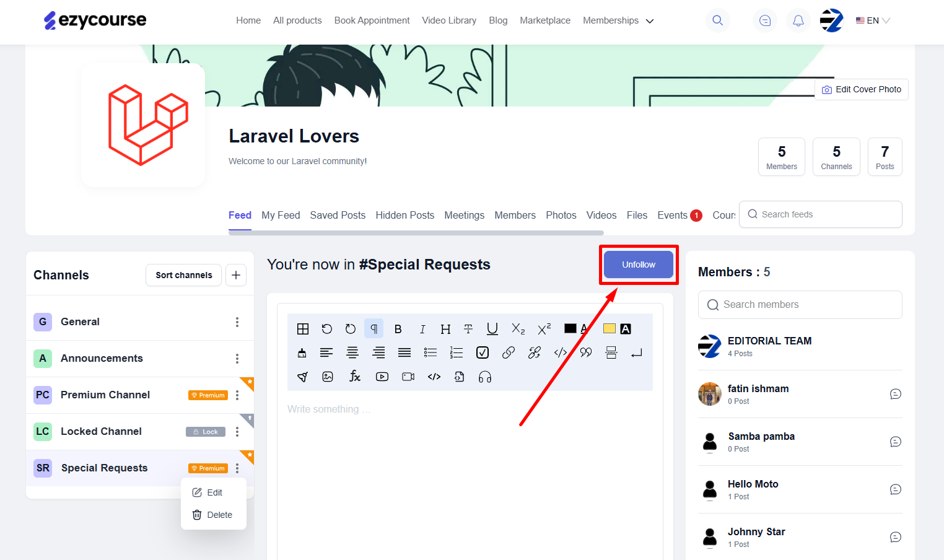This screenshot has height=560, width=944.
Task: Click the text background color icon
Action: [x=626, y=329]
